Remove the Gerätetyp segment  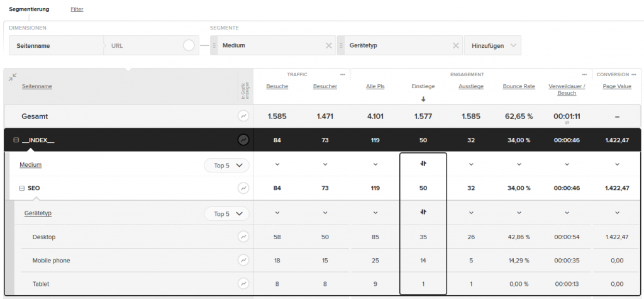click(x=455, y=46)
